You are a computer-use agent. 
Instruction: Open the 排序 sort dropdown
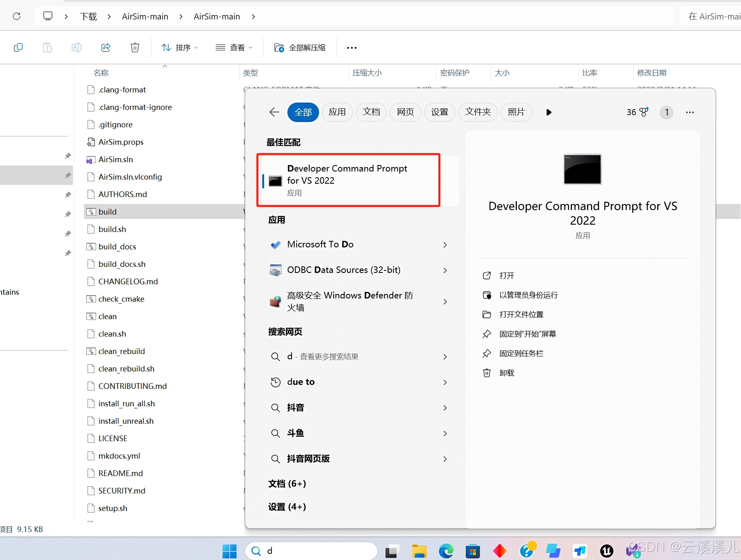(x=180, y=47)
